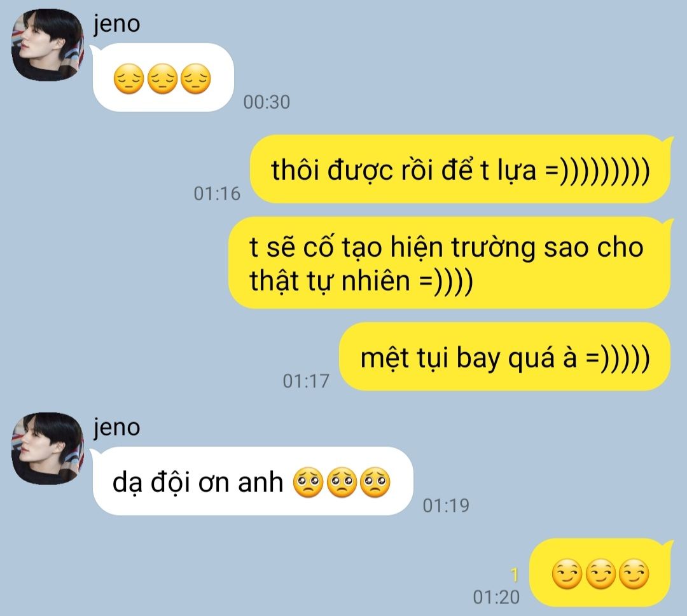This screenshot has width=687, height=616.
Task: Click the 01:20 timestamp
Action: (x=496, y=597)
